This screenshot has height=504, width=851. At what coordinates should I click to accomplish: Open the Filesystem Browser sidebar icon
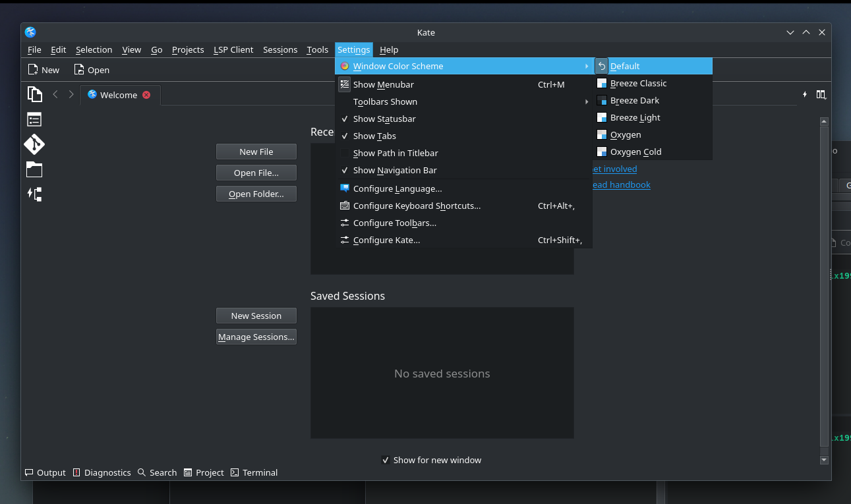(34, 169)
